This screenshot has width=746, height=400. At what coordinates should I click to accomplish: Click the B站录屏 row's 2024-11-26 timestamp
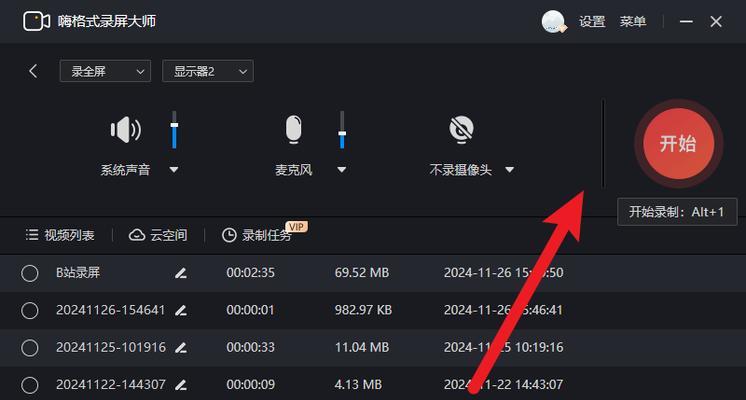(x=503, y=273)
